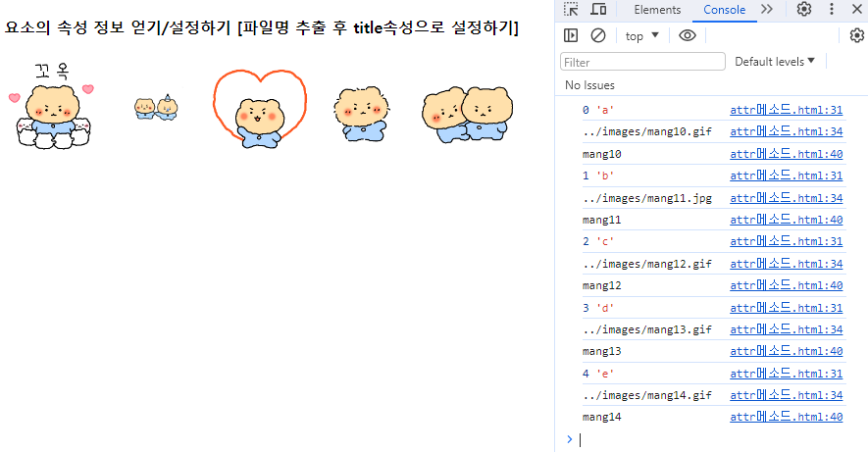Open the DevTools three-dot customize menu
Image resolution: width=868 pixels, height=452 pixels.
[x=832, y=9]
